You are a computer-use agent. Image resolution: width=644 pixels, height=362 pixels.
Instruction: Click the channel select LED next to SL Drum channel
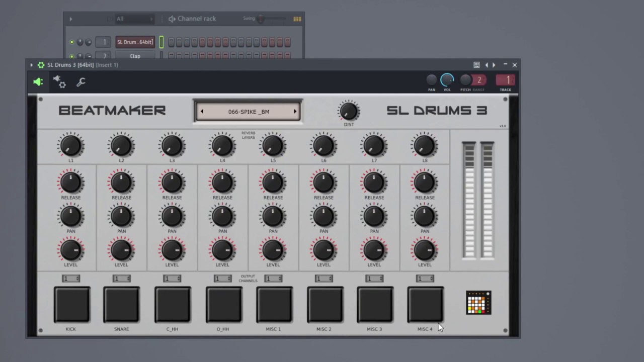162,42
